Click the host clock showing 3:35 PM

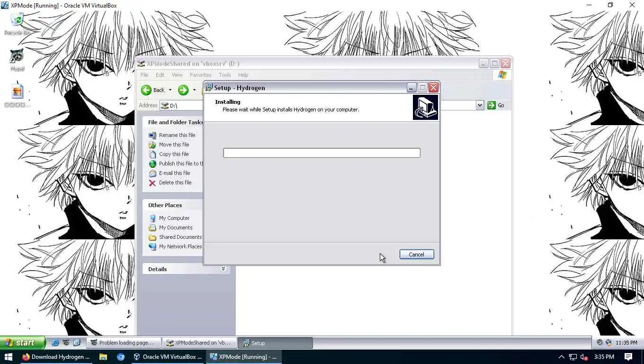(604, 357)
